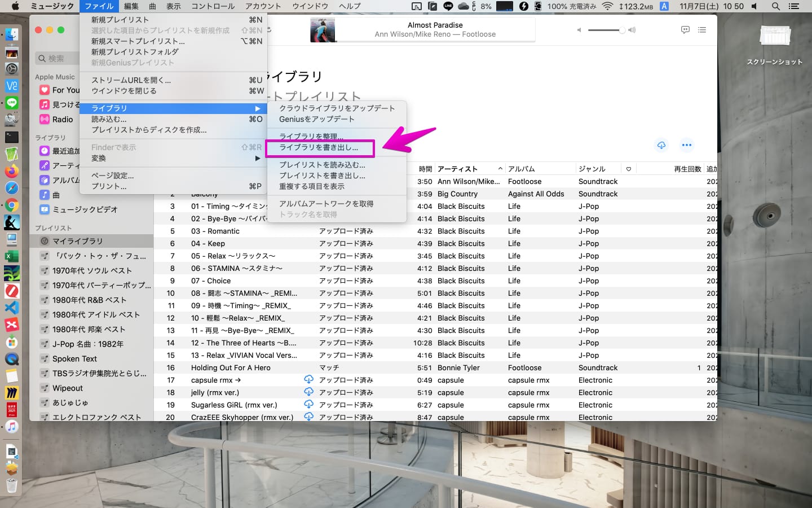Click the ミュージックビデオ sidebar icon
812x508 pixels.
tap(45, 209)
